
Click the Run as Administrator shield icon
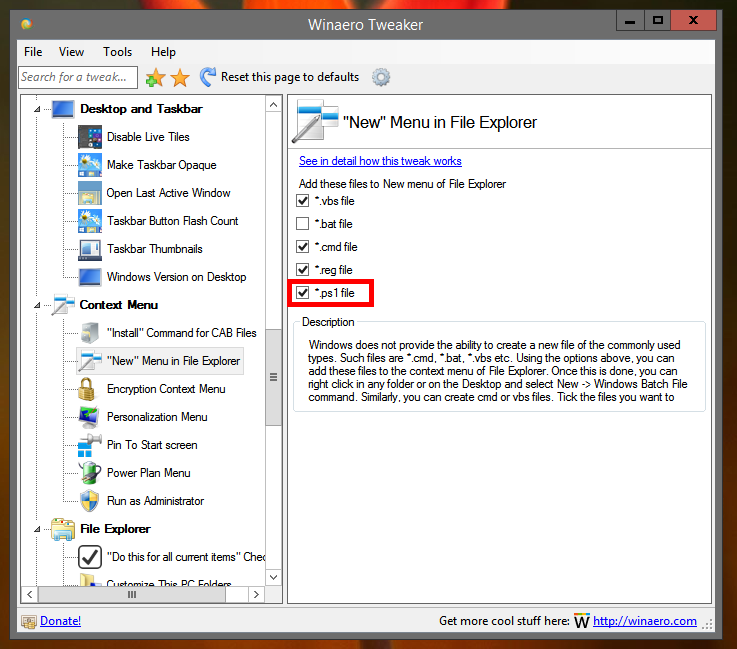pyautogui.click(x=89, y=501)
